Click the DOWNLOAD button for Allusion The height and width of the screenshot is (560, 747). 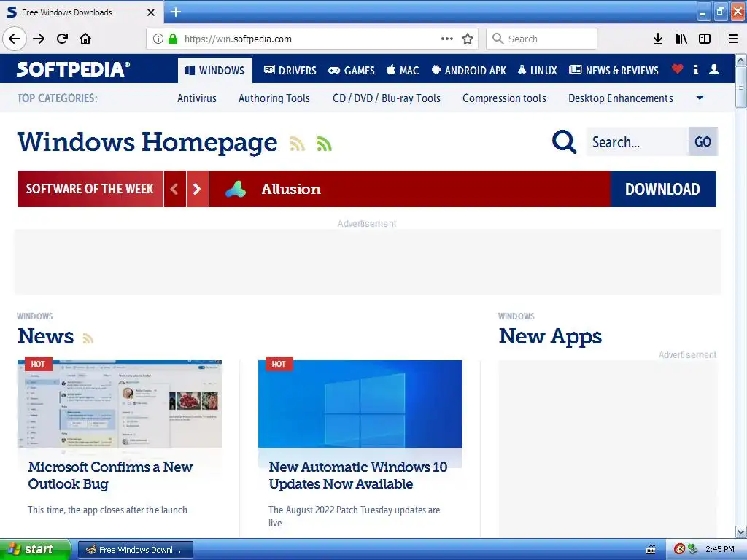662,189
